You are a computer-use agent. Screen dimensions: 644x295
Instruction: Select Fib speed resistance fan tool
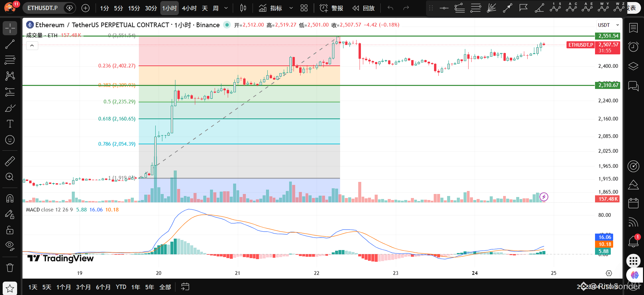pos(491,8)
